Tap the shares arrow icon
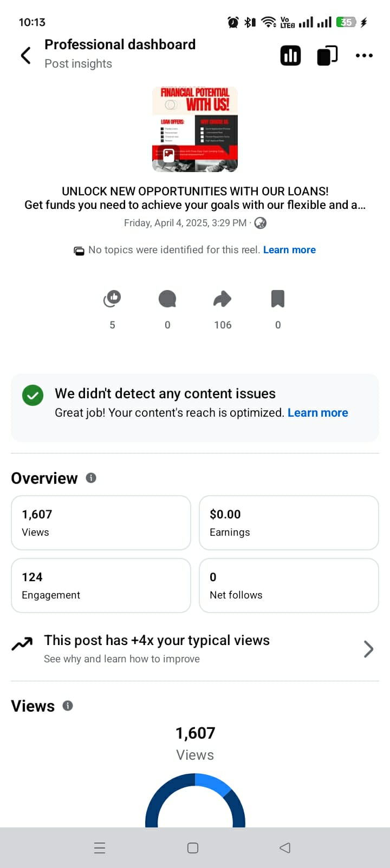 coord(223,299)
